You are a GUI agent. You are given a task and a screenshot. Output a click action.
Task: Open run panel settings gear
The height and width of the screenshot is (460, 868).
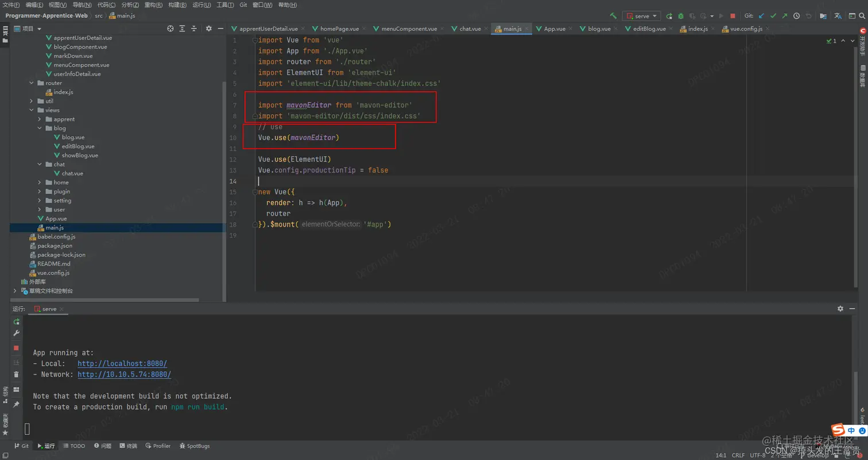click(840, 309)
